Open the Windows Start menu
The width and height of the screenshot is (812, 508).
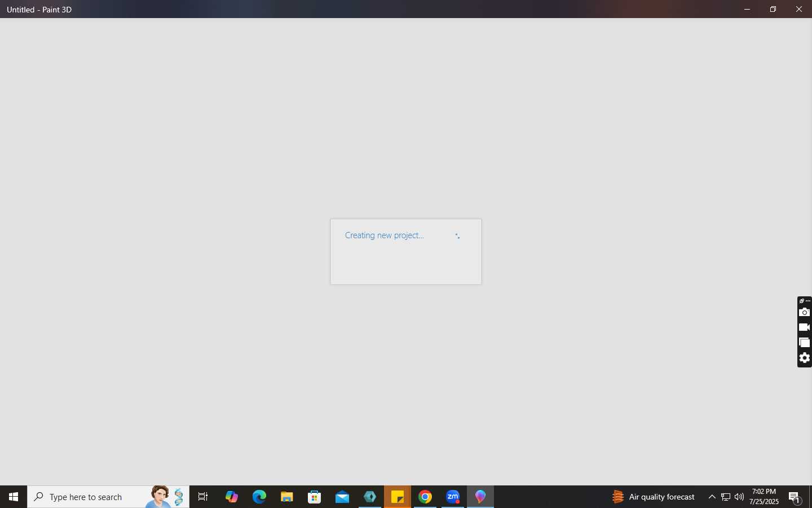click(x=14, y=497)
